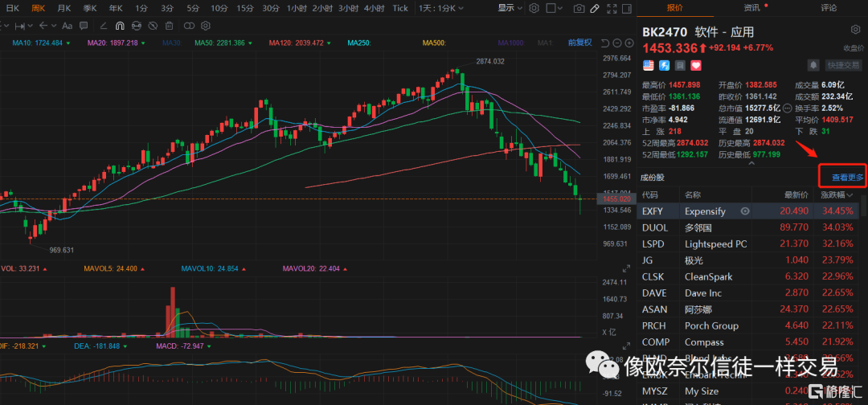Click the 快捷交易 quick trade button
Viewport: 868px width, 405px height.
[844, 65]
